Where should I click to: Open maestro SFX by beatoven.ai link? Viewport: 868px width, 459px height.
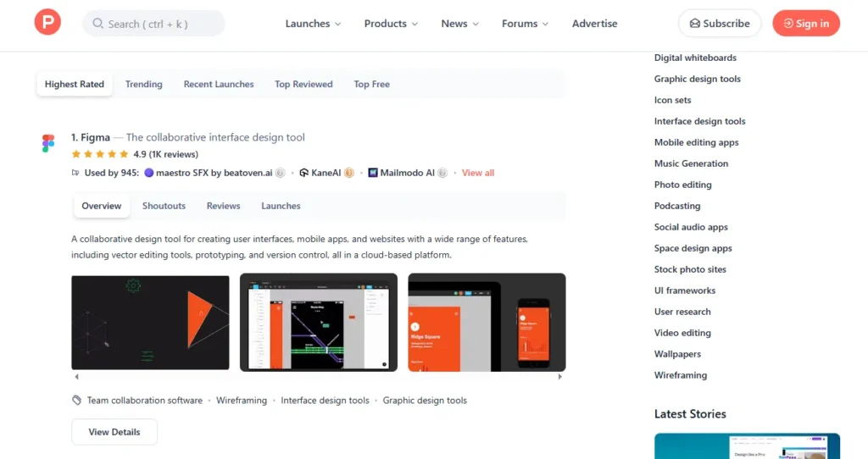tap(214, 173)
